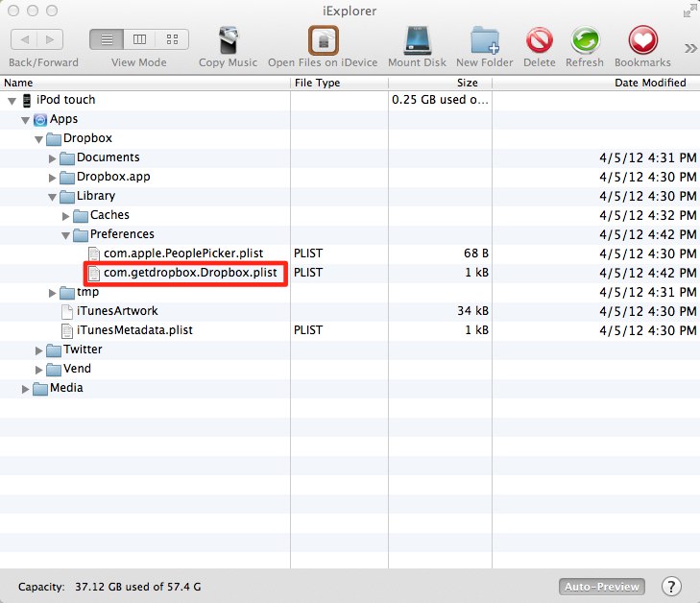This screenshot has height=603, width=700.
Task: Switch to icon grid view mode
Action: click(x=172, y=39)
